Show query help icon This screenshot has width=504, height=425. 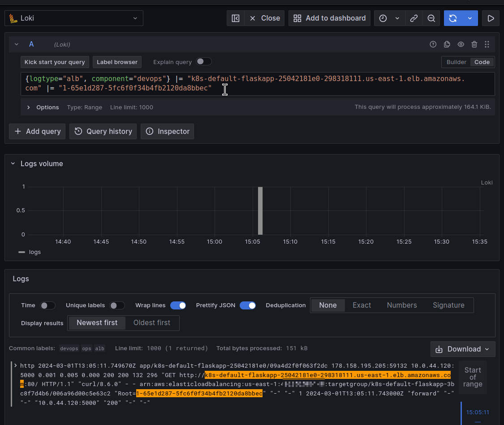433,44
